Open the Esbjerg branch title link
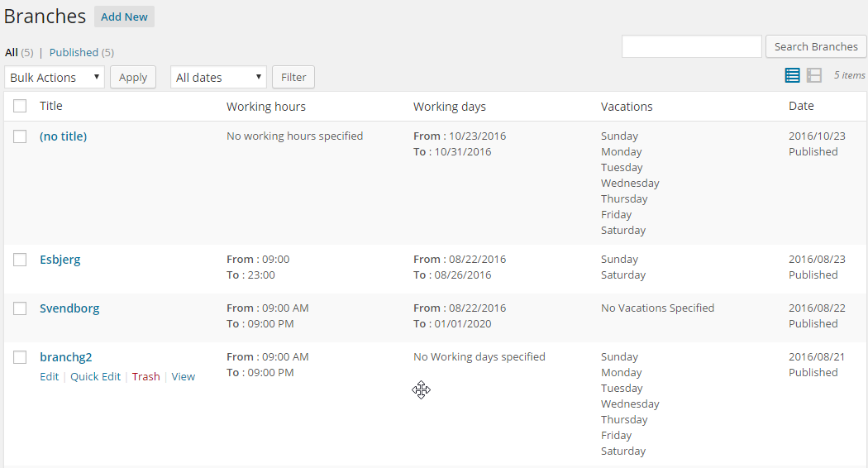This screenshot has width=868, height=468. click(x=60, y=260)
